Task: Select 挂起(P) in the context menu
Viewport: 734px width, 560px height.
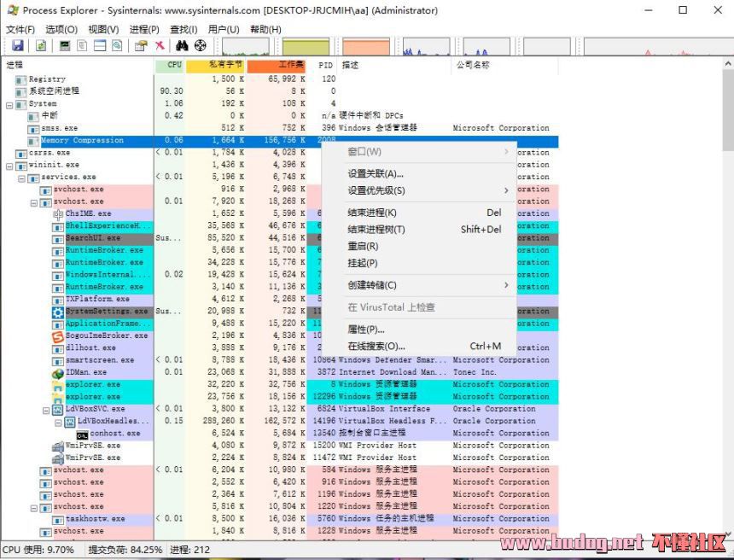Action: (x=419, y=263)
